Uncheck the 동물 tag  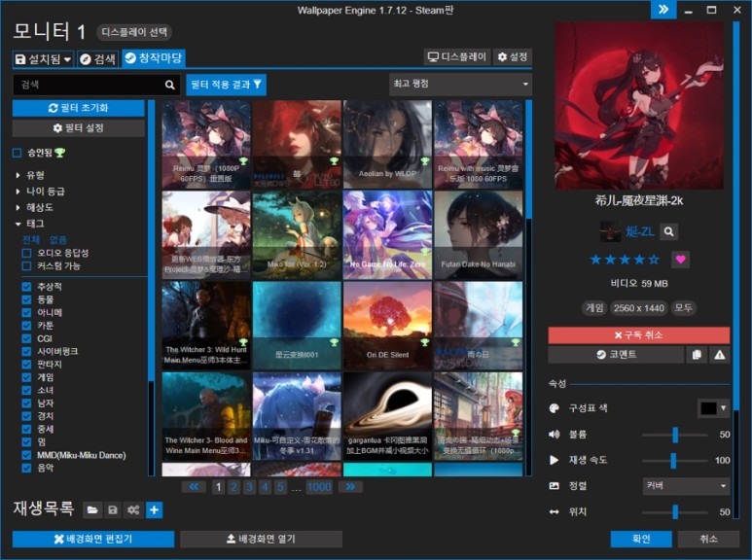[27, 299]
